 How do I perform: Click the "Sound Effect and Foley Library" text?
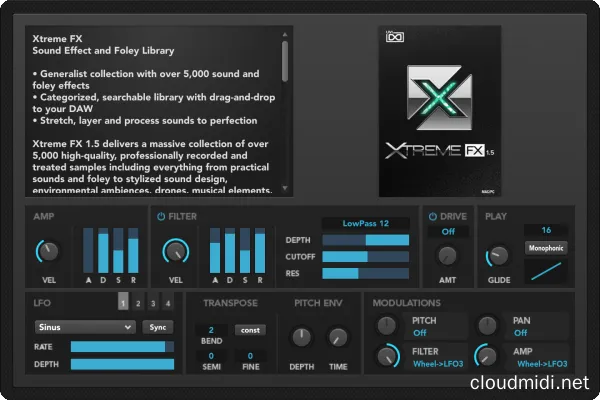(103, 51)
